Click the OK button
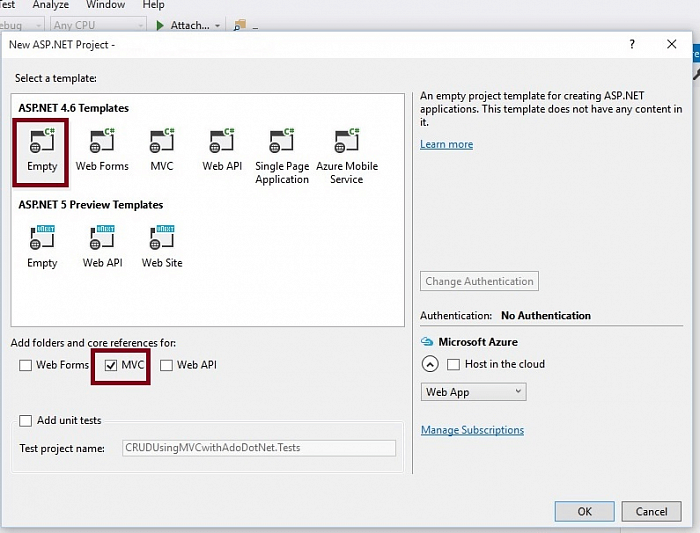The height and width of the screenshot is (533, 700). pos(584,511)
